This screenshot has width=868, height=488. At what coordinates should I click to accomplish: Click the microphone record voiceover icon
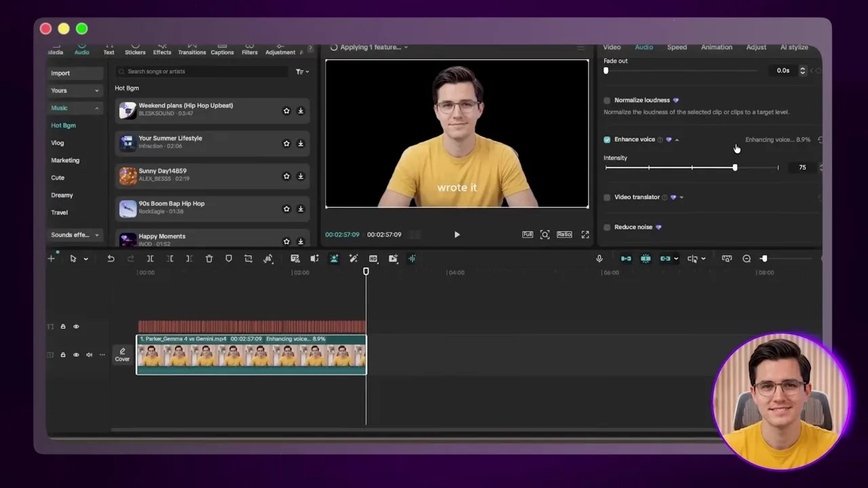(599, 259)
